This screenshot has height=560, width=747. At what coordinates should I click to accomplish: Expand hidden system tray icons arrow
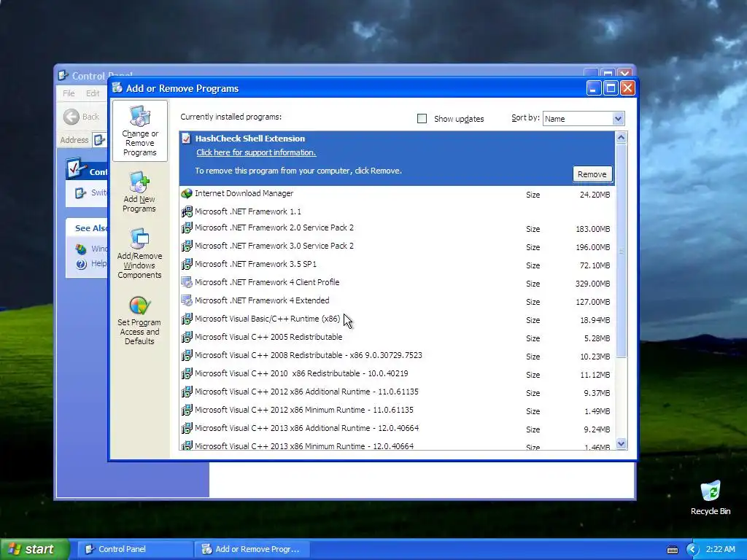pyautogui.click(x=692, y=550)
